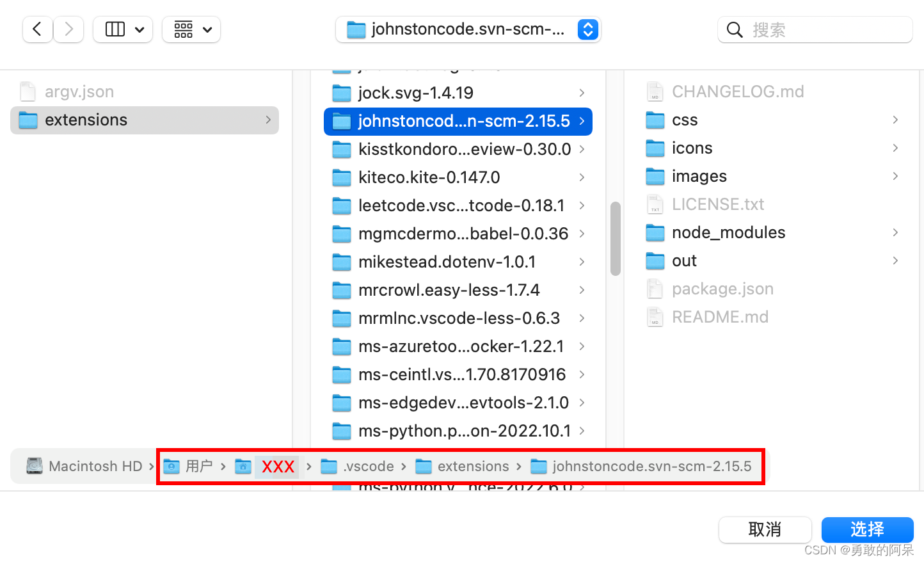Select the kiteco.kite-0.147.0 folder
The height and width of the screenshot is (562, 924).
[458, 177]
